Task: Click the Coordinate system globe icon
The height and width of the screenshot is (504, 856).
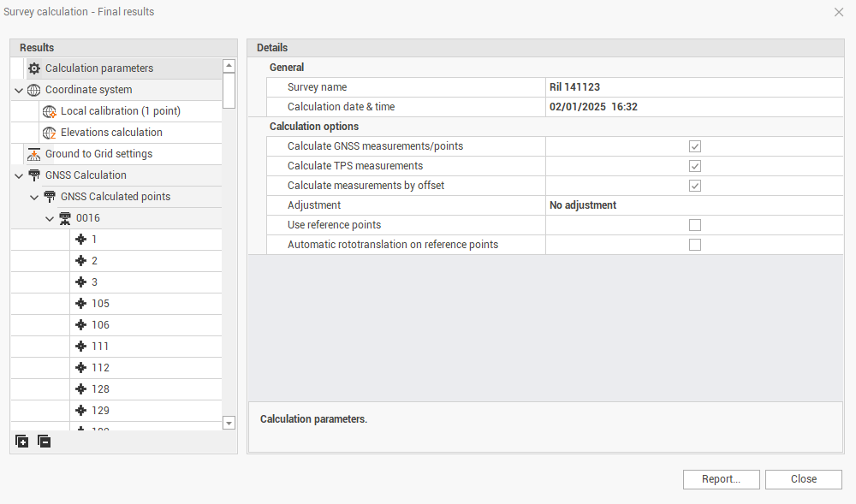Action: click(x=34, y=90)
